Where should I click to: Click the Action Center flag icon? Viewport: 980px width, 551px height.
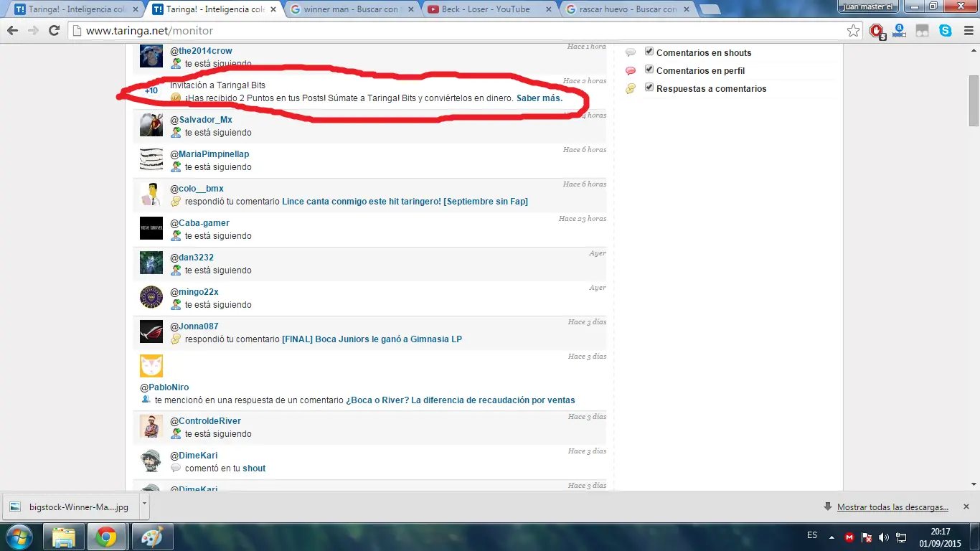[867, 537]
